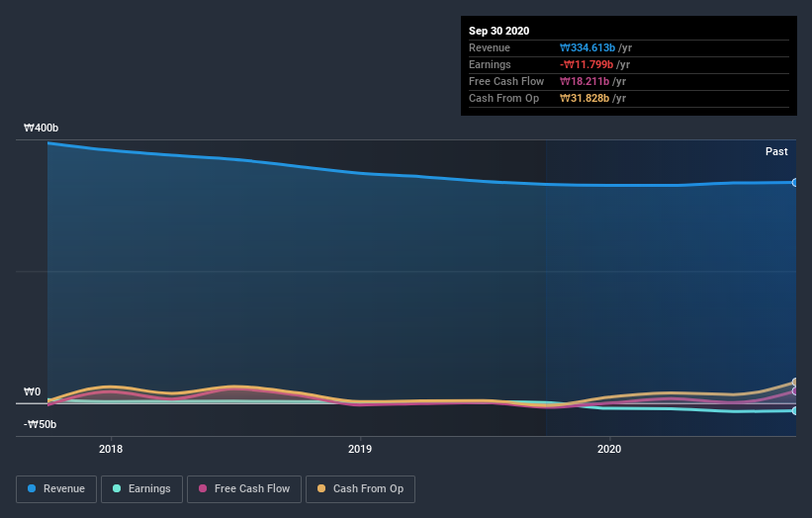Toggle the Free Cash Flow legend button
812x518 pixels.
click(244, 489)
